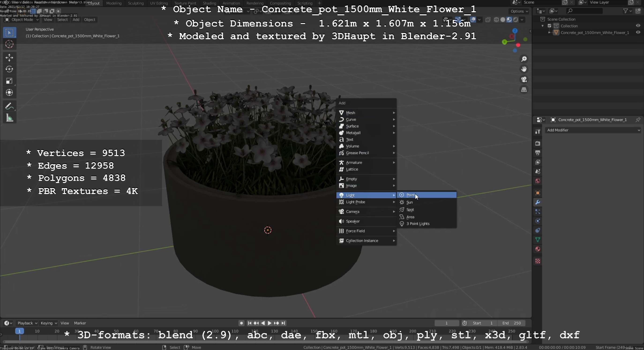Select the Cursor tool in the toolbar
644x350 pixels.
(9, 44)
